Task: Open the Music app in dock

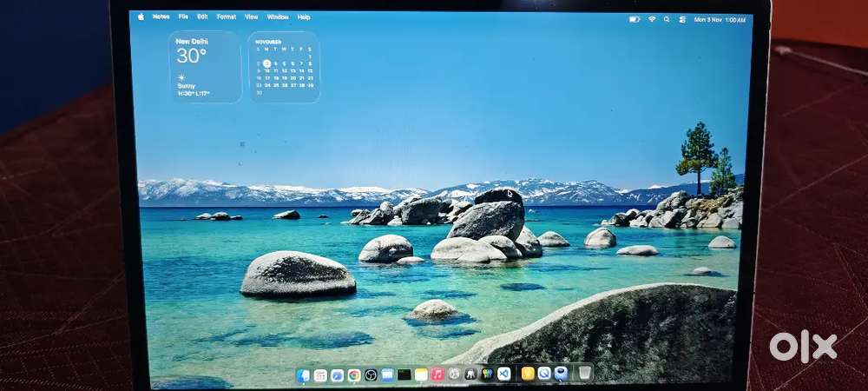Action: 437,374
